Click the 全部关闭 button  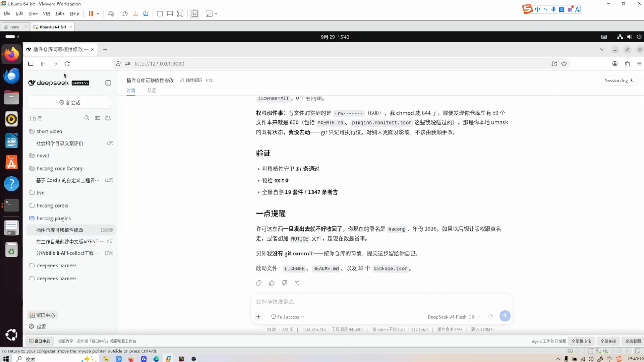[608, 341]
